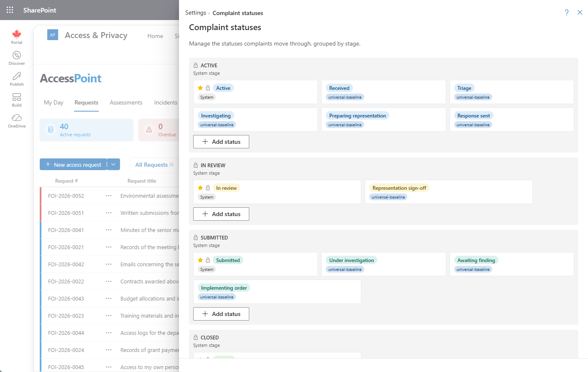Open the Representation sign-off status card
Screen dimensions: 588x372
pyautogui.click(x=449, y=192)
